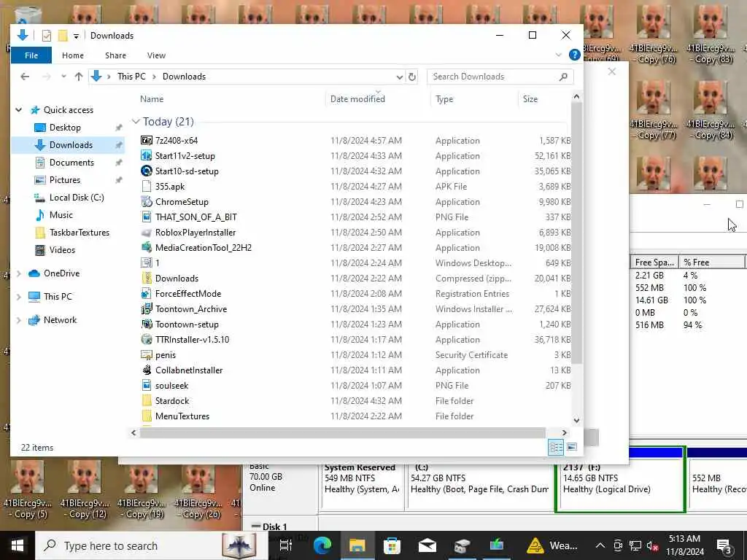
Task: Click the Windows Start button
Action: click(x=18, y=545)
